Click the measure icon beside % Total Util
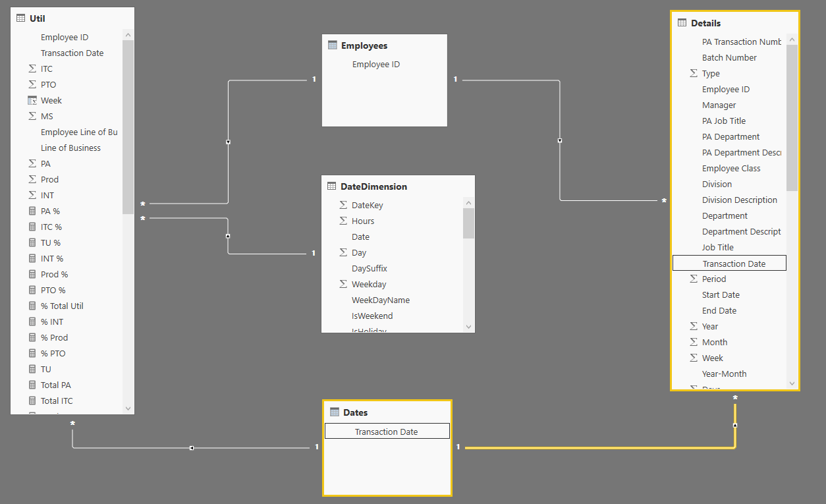This screenshot has height=504, width=826. pos(32,306)
